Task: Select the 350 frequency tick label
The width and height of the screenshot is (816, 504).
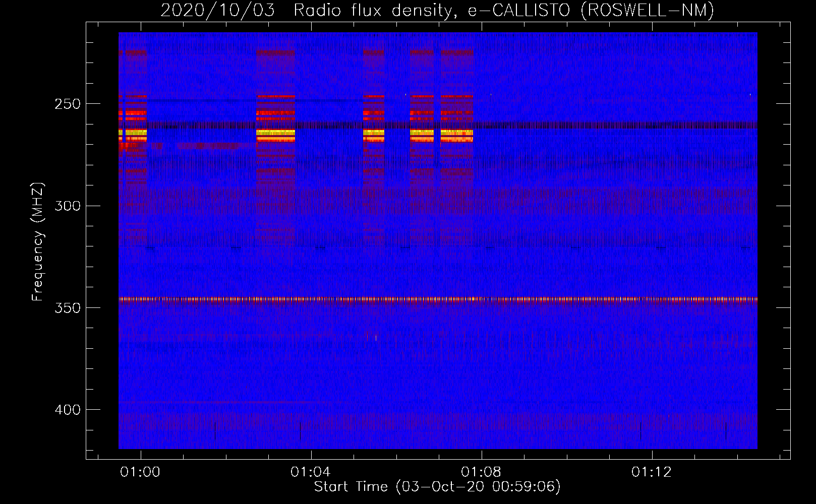Action: (68, 308)
